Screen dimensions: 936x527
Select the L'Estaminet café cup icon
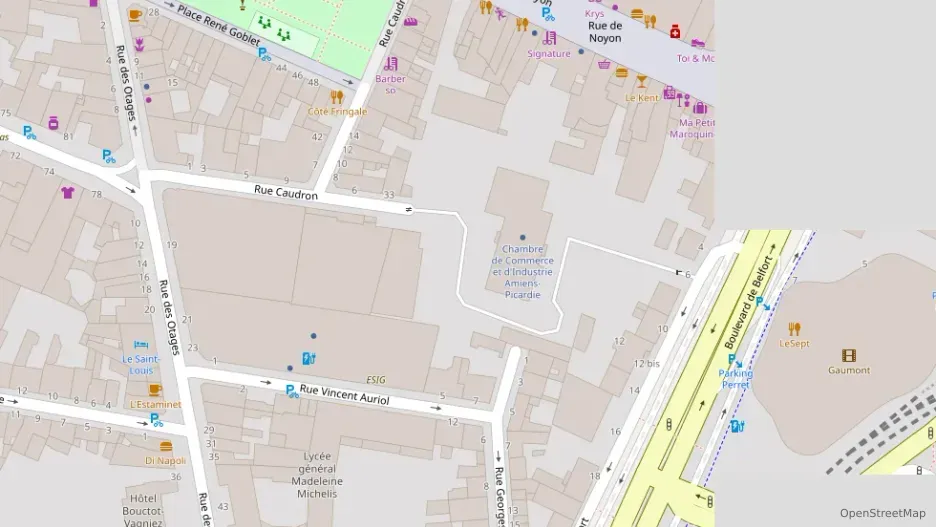[155, 390]
